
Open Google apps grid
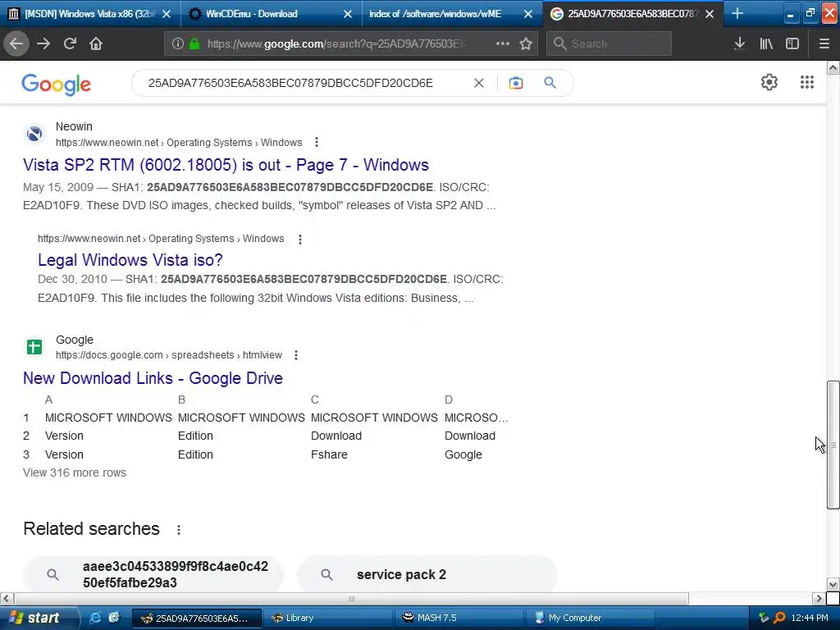point(807,82)
